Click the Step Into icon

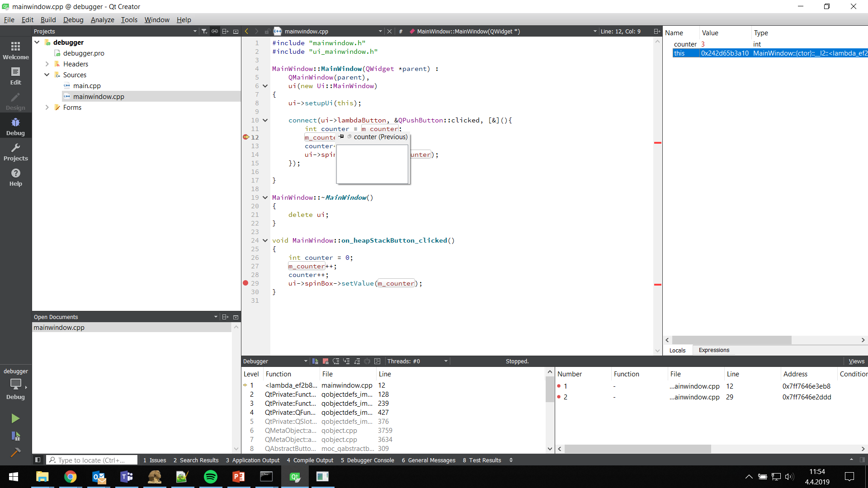click(346, 361)
